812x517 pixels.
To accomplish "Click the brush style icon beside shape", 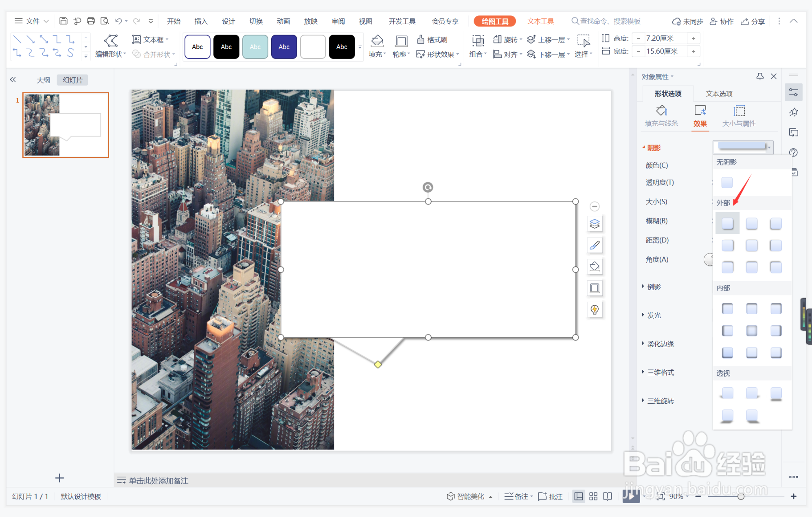I will (x=595, y=245).
